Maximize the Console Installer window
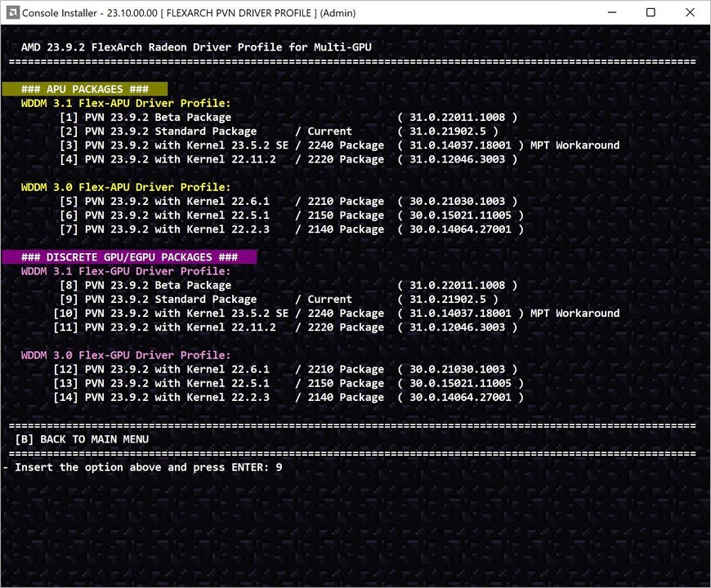The image size is (711, 588). [651, 12]
